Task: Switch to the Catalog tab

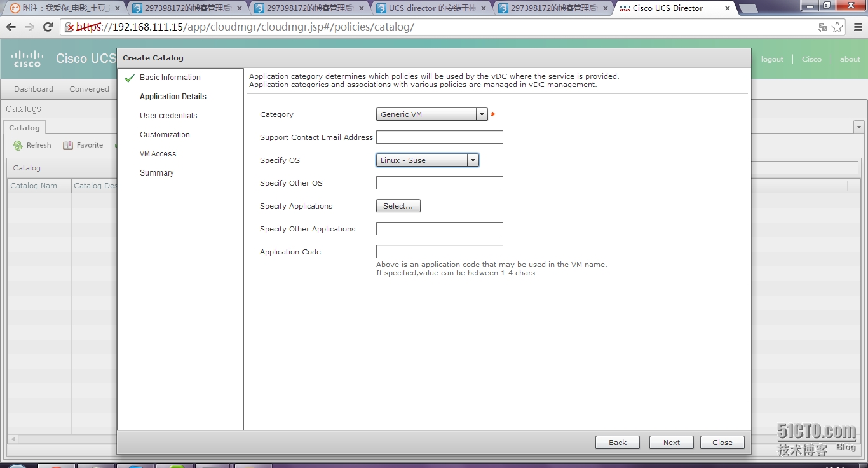Action: [x=24, y=128]
